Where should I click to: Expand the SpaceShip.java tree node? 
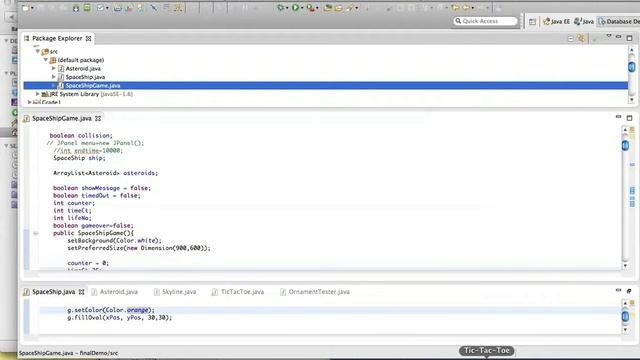pyautogui.click(x=53, y=77)
